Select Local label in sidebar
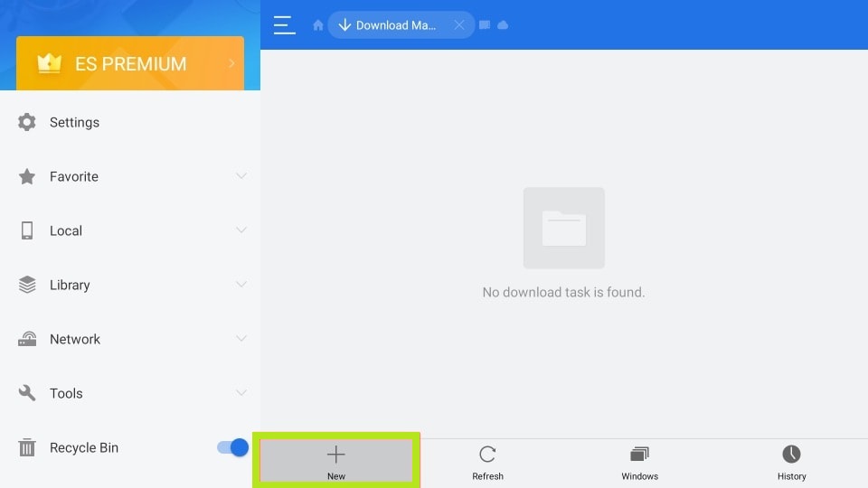 pos(66,230)
